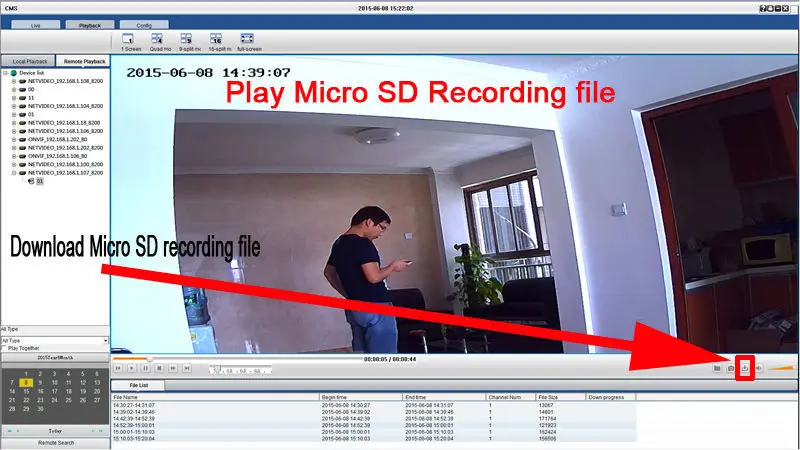Image resolution: width=800 pixels, height=450 pixels.
Task: Select the File List tab
Action: [138, 385]
